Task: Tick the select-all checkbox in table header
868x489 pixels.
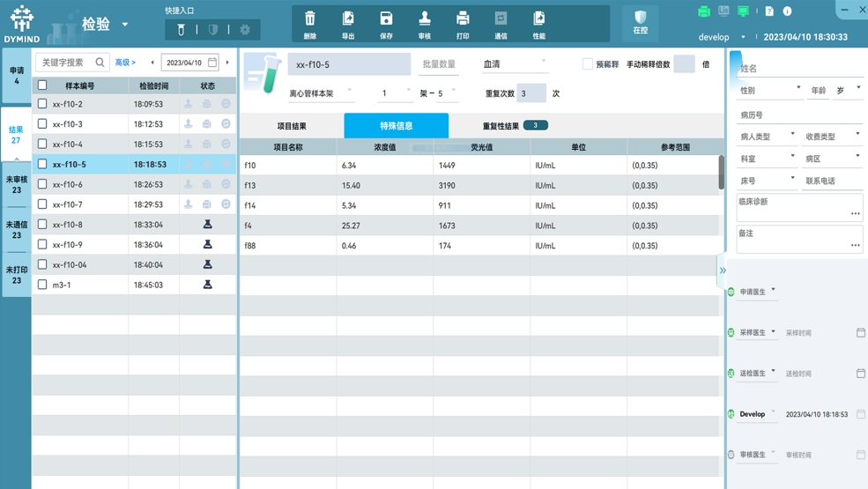Action: pyautogui.click(x=42, y=85)
